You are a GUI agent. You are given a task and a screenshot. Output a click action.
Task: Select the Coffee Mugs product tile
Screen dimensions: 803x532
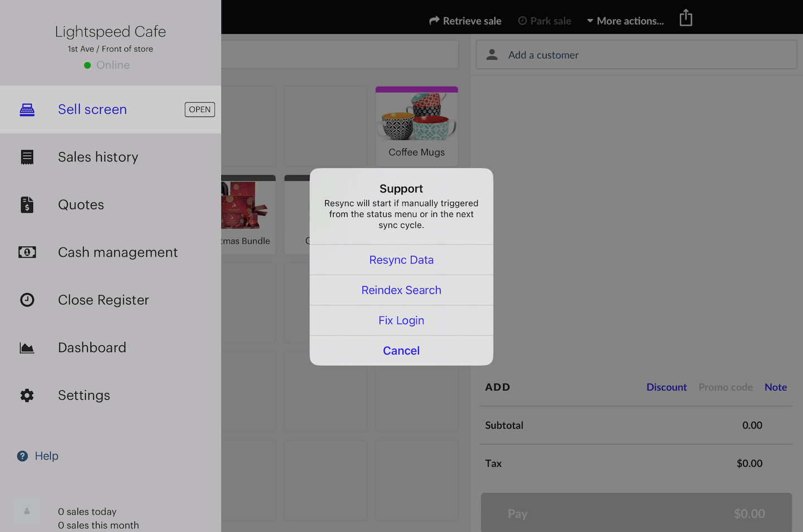coord(417,126)
